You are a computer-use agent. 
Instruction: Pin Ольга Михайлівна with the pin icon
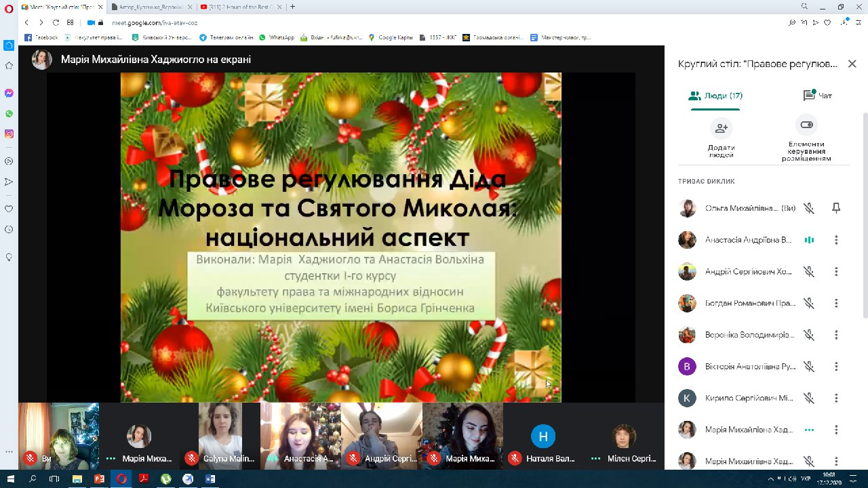(836, 208)
